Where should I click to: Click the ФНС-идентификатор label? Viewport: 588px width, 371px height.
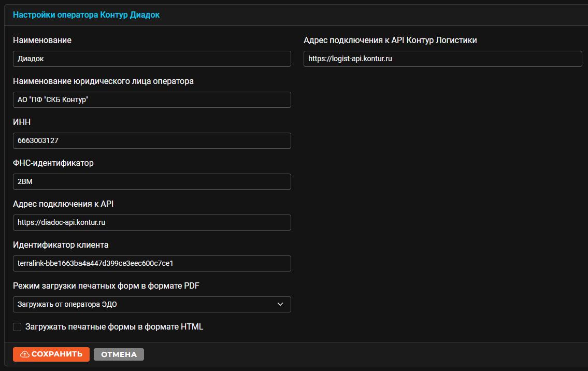click(53, 163)
